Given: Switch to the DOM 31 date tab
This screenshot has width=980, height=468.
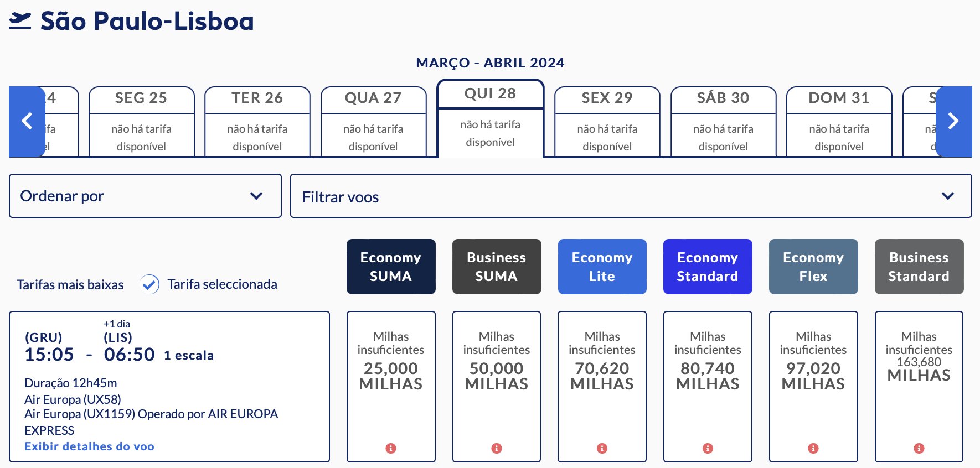Looking at the screenshot, I should pos(839,122).
